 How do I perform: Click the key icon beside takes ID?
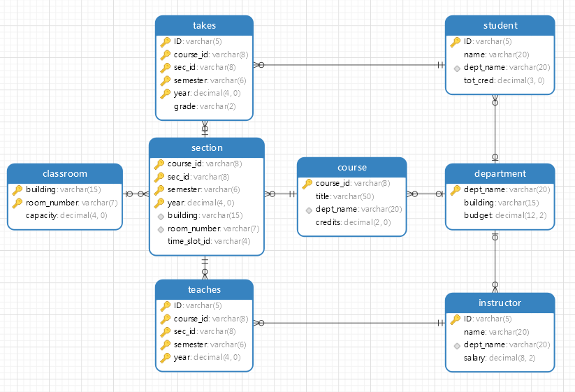point(166,42)
